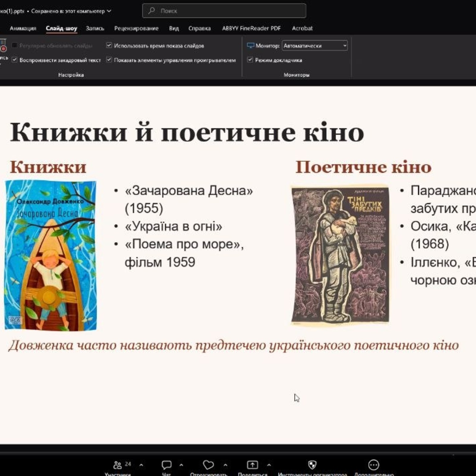Click the heart Отреагировать reactions icon

(x=208, y=465)
